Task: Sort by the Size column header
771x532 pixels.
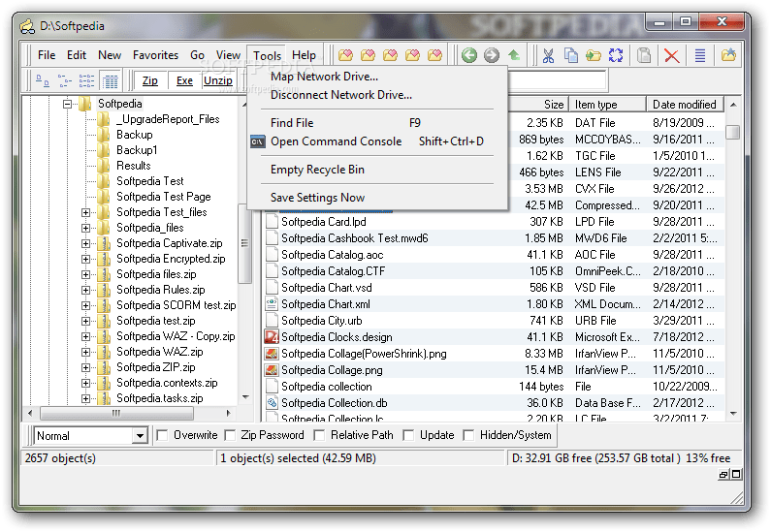Action: pos(538,104)
